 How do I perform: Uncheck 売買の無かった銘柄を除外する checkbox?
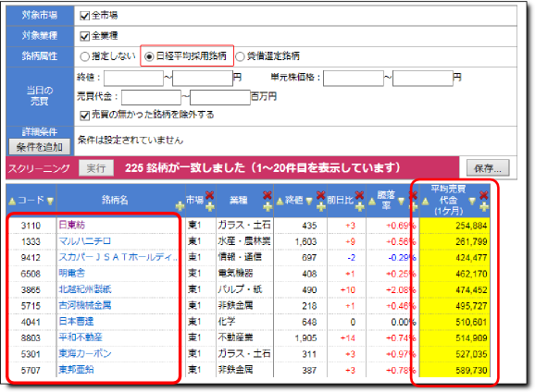[x=84, y=116]
